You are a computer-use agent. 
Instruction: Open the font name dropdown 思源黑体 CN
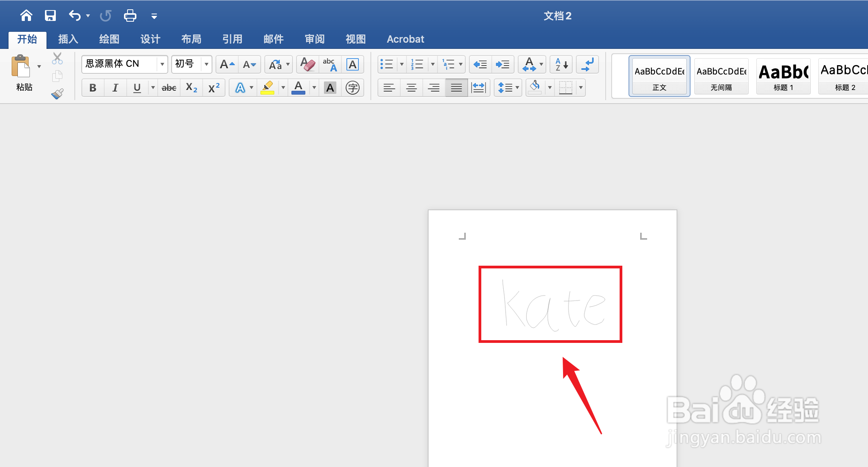click(x=162, y=64)
